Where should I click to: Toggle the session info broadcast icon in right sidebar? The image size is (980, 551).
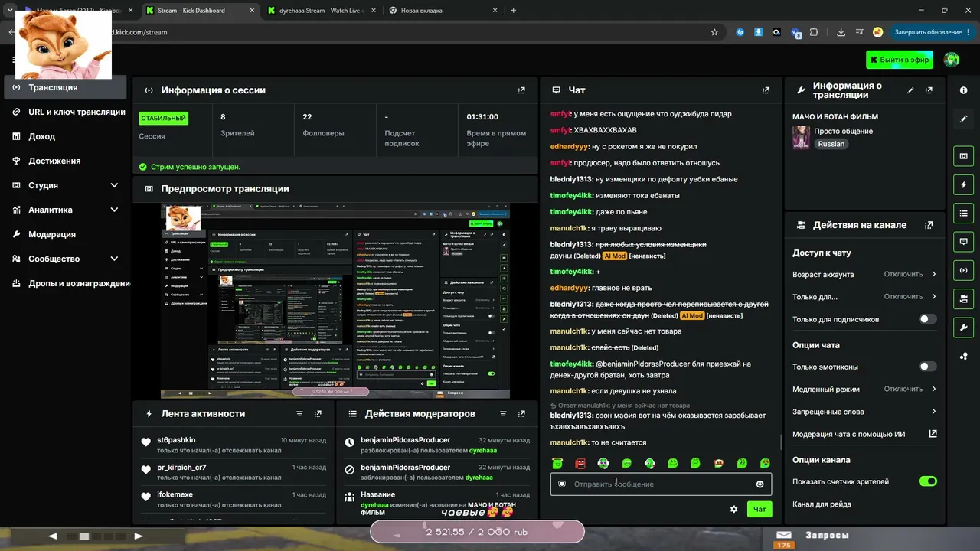click(963, 270)
